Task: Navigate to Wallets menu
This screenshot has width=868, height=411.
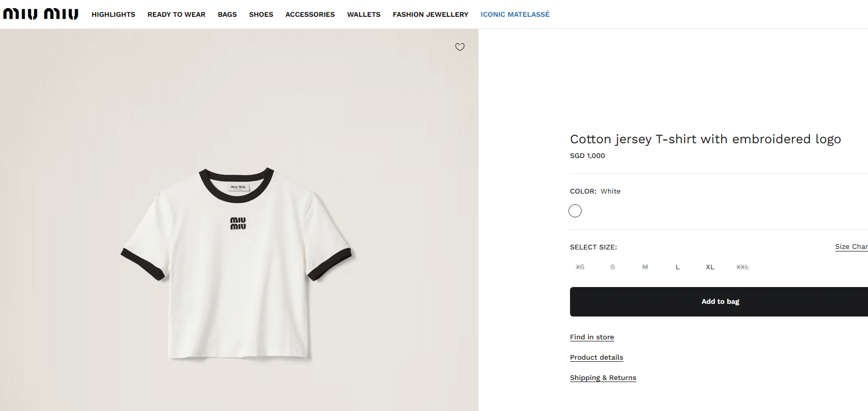Action: (364, 14)
